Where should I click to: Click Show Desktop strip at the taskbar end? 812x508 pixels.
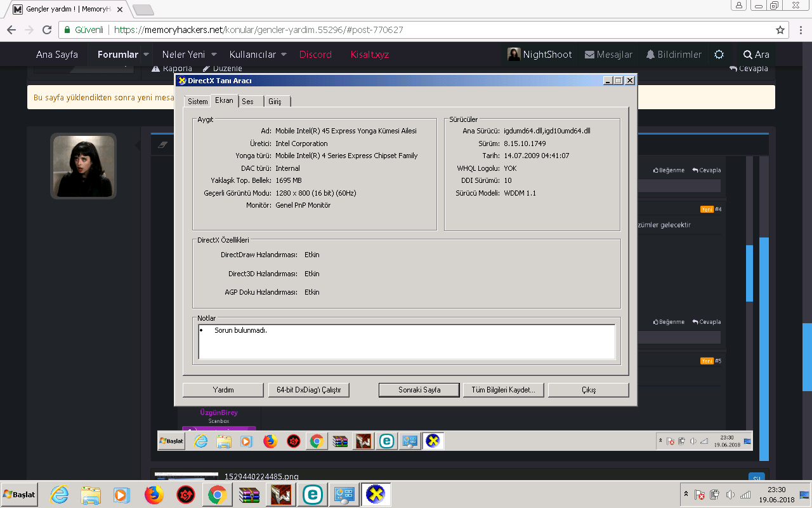click(x=805, y=495)
